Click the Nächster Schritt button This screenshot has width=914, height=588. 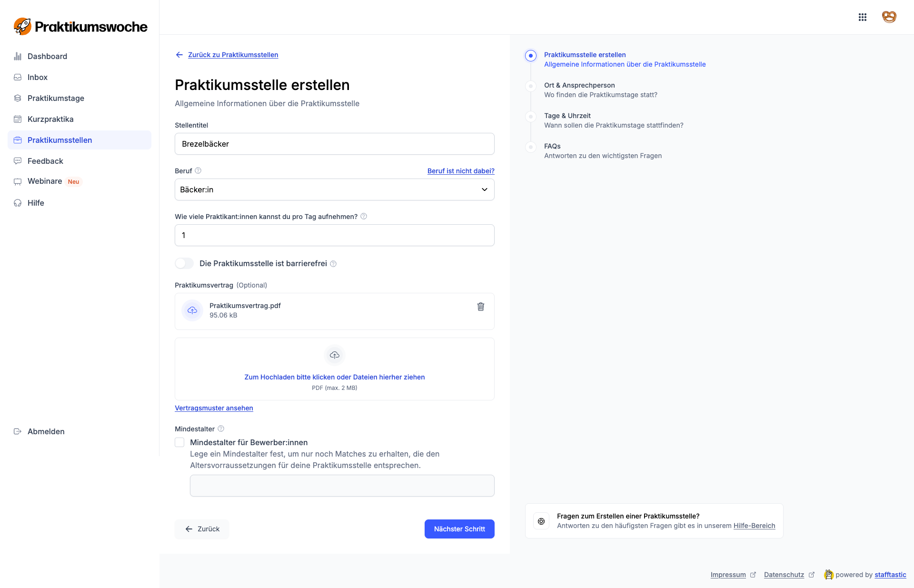[x=459, y=529]
